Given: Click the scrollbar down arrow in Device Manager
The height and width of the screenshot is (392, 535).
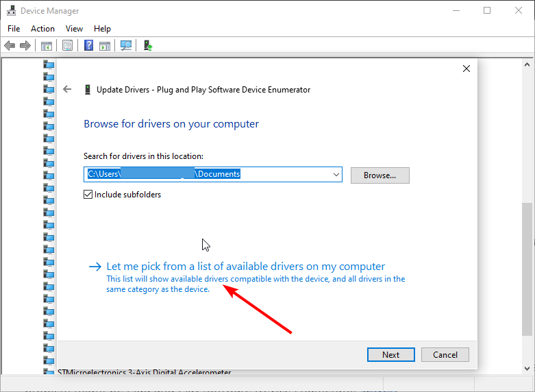Looking at the screenshot, I should 527,368.
